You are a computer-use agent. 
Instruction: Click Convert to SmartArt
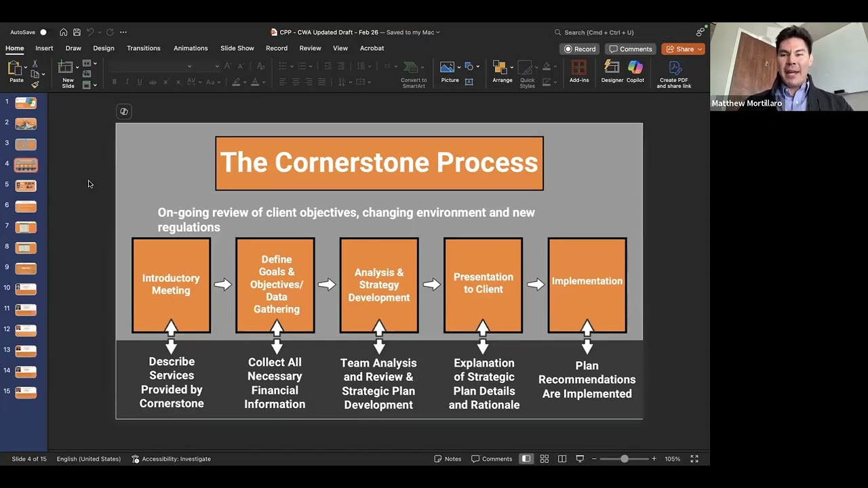(x=413, y=75)
